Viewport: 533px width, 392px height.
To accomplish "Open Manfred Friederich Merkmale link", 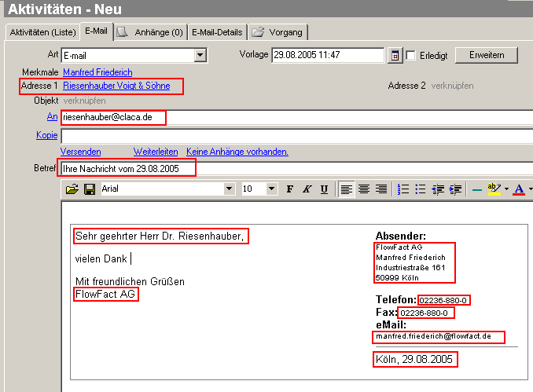I will [x=97, y=72].
